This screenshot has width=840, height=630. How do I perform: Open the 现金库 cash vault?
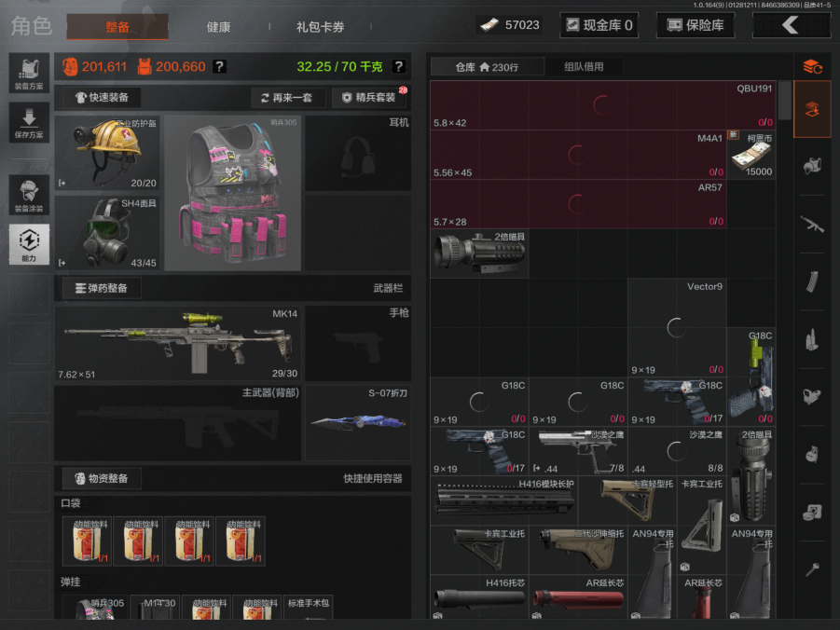[x=599, y=25]
